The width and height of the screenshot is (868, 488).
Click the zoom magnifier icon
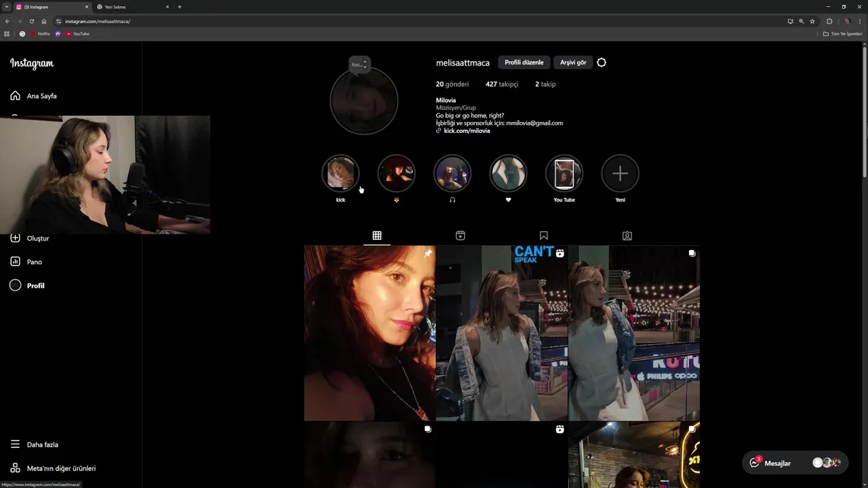click(x=801, y=21)
